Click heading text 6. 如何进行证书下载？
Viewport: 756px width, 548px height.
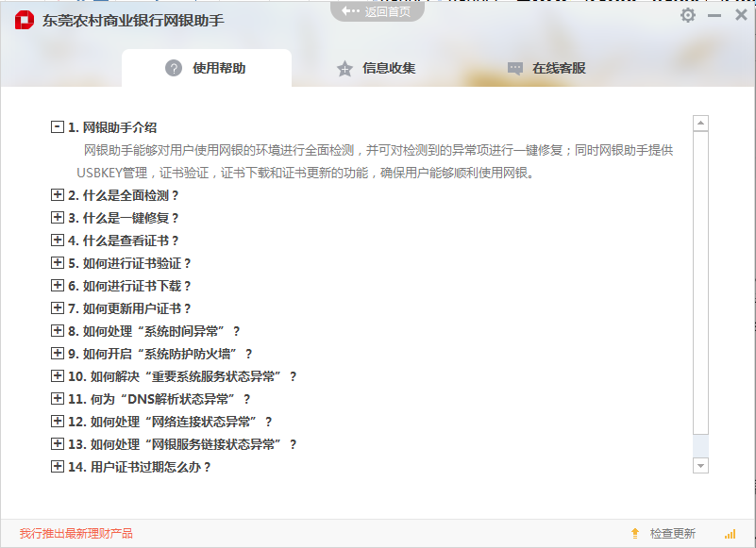[129, 286]
